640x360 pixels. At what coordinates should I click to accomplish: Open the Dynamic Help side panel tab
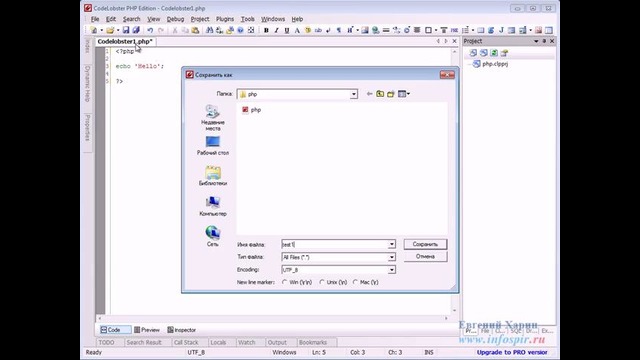(87, 84)
